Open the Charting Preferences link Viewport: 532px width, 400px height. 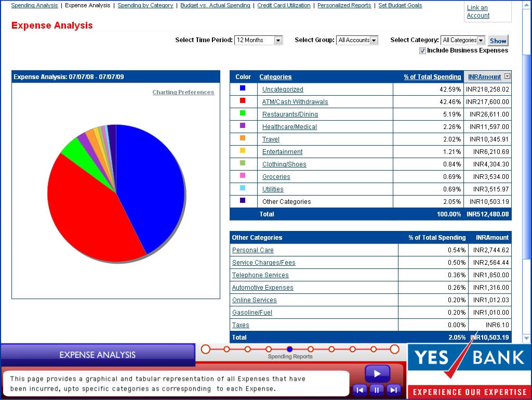[183, 92]
